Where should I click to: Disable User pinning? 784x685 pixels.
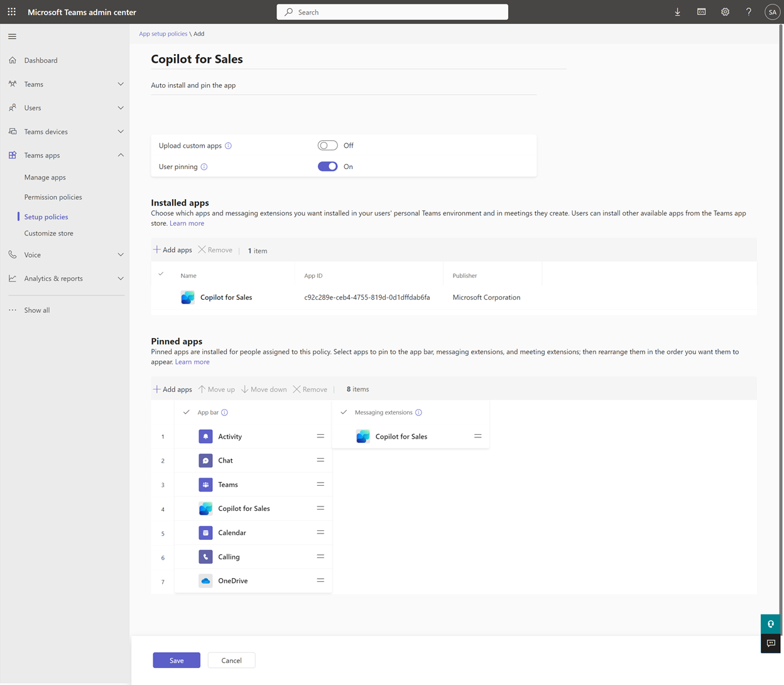(x=327, y=166)
